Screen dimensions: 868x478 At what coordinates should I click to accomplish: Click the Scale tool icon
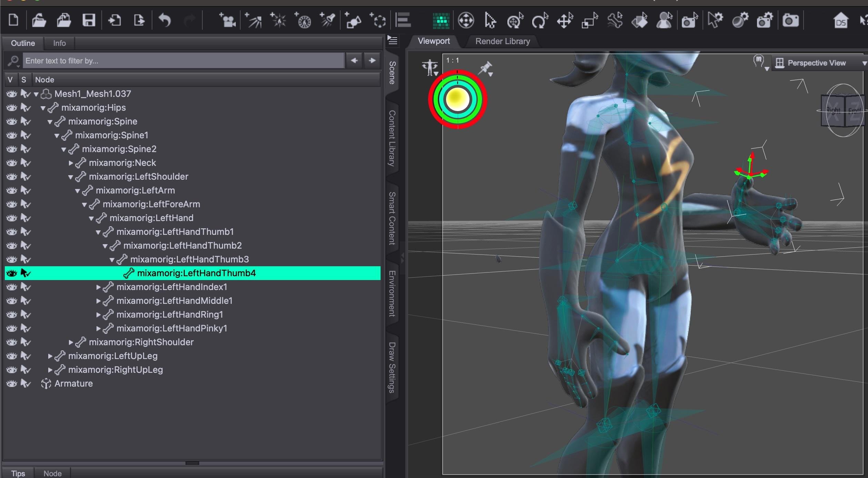pos(589,21)
